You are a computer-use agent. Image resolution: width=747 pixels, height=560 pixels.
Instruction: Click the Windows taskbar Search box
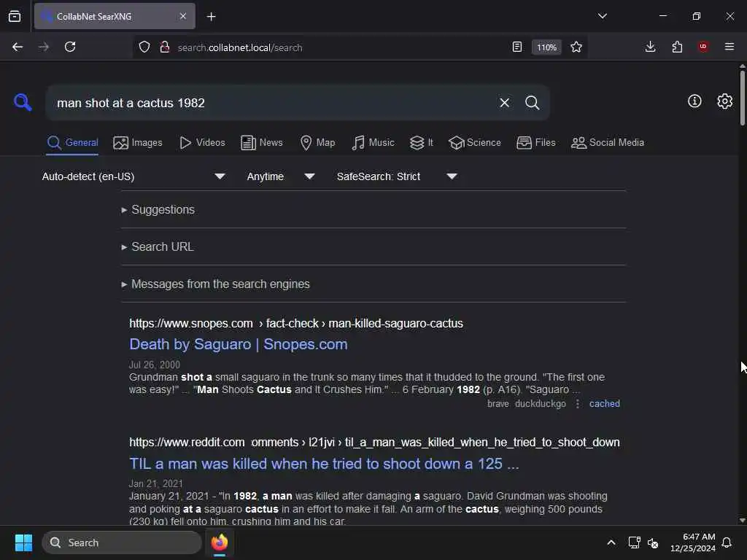[122, 542]
